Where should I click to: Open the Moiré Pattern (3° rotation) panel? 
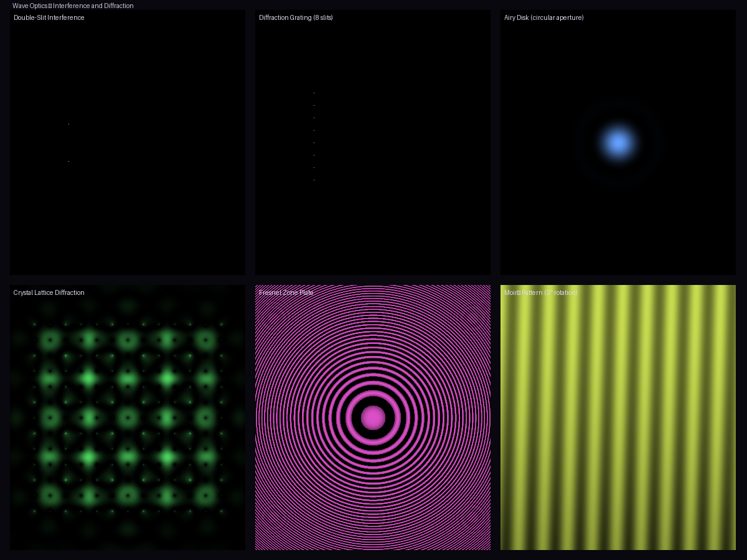[x=618, y=417]
